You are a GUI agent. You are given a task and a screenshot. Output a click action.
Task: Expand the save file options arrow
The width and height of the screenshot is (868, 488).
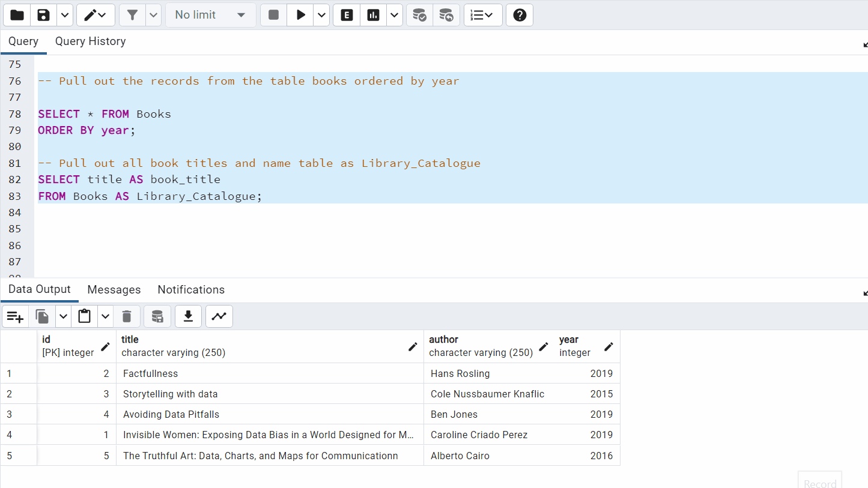tap(65, 15)
